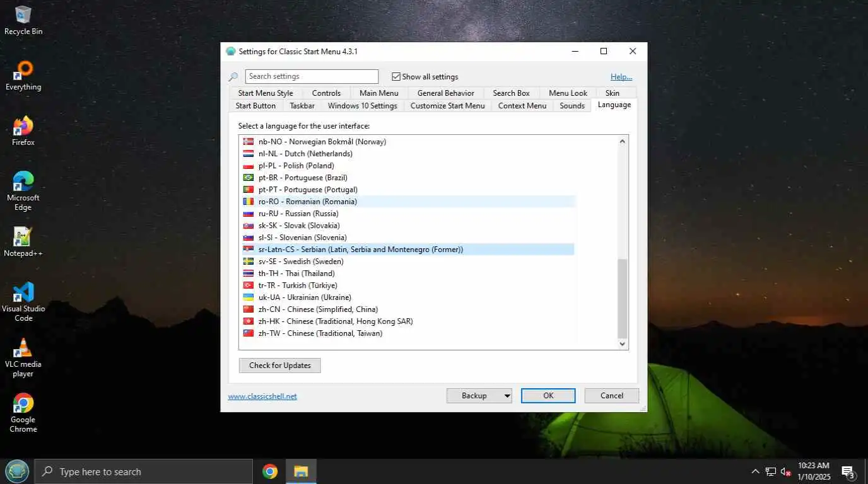The height and width of the screenshot is (484, 868).
Task: Open the General Behavior tab
Action: 446,93
